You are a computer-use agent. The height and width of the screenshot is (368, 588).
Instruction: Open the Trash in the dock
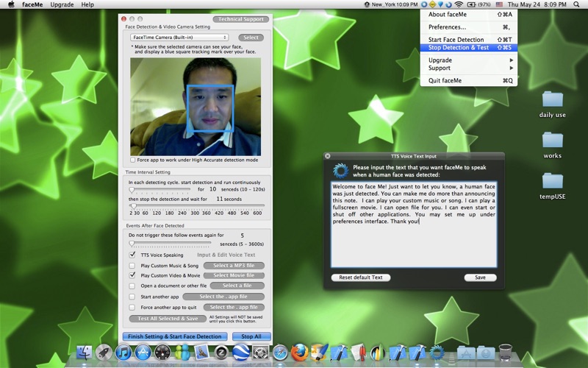pyautogui.click(x=506, y=353)
